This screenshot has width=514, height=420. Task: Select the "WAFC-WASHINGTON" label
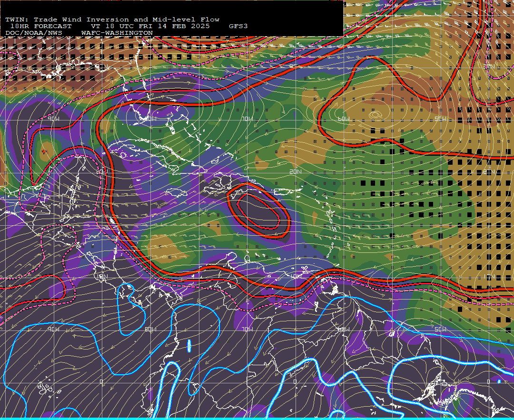(x=117, y=33)
